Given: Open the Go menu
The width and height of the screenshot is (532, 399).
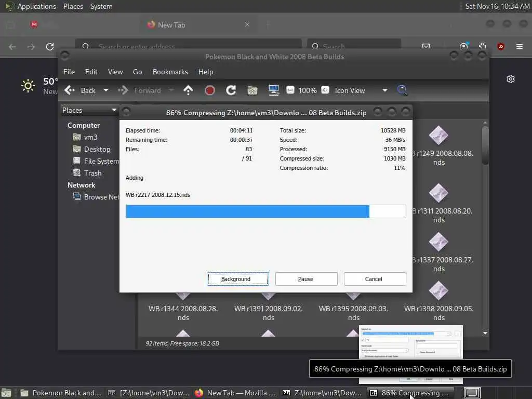Looking at the screenshot, I should [x=137, y=72].
